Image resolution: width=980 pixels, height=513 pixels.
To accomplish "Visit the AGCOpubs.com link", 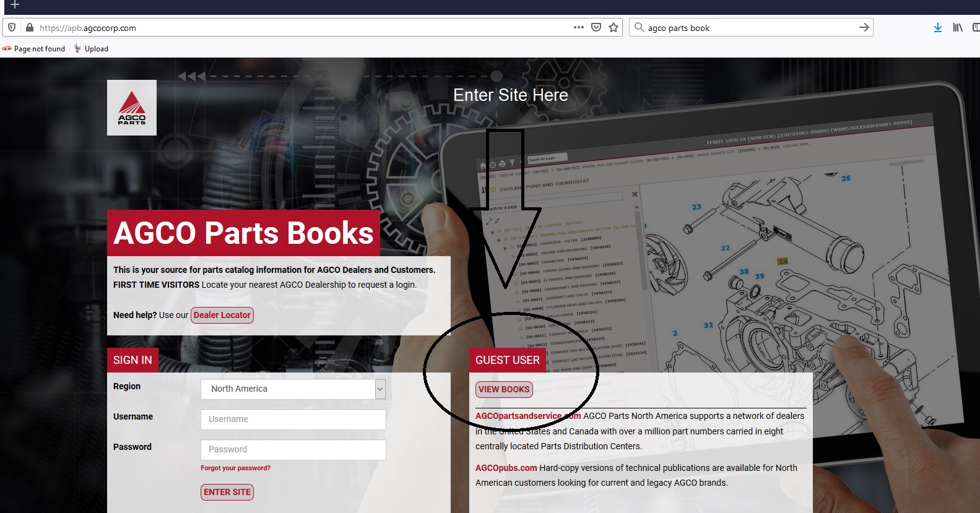I will 506,468.
